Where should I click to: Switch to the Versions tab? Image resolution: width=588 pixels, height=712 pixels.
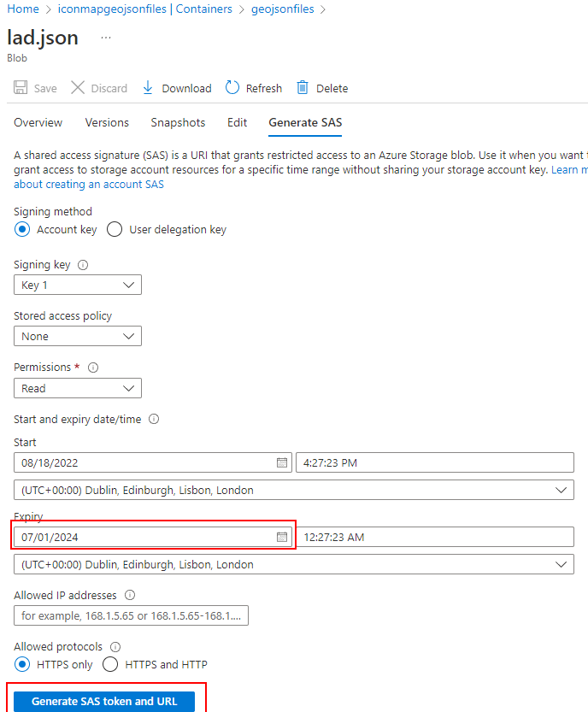click(107, 122)
